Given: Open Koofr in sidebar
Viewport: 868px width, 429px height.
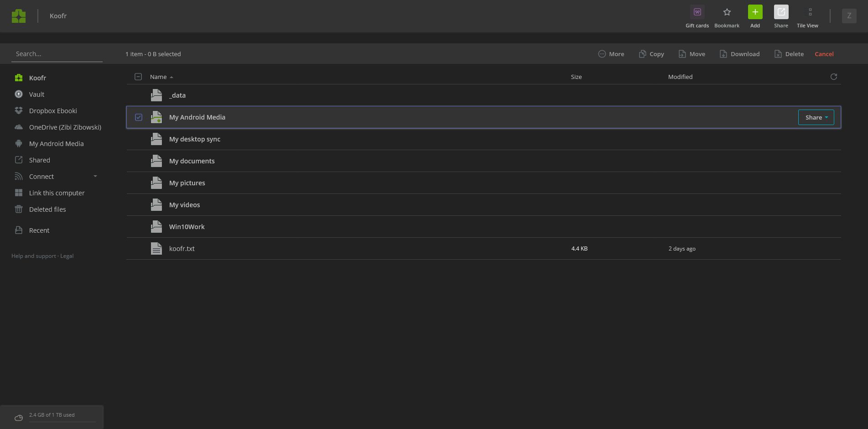Looking at the screenshot, I should 37,78.
